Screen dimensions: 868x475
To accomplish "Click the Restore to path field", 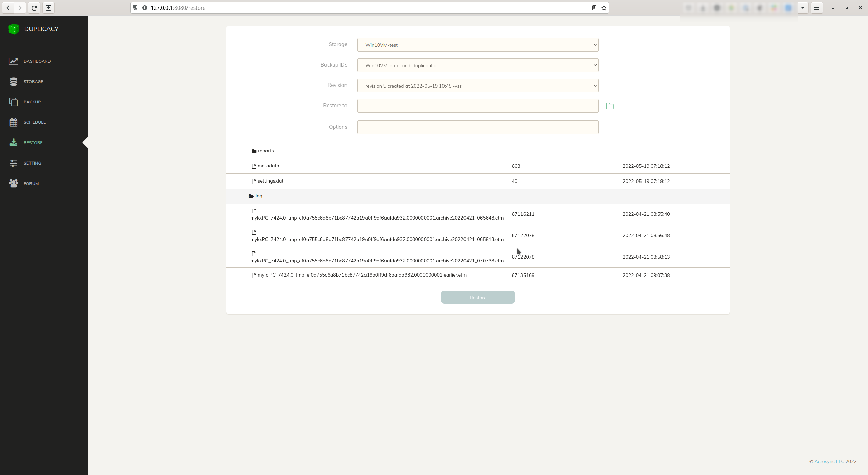I will click(x=477, y=106).
